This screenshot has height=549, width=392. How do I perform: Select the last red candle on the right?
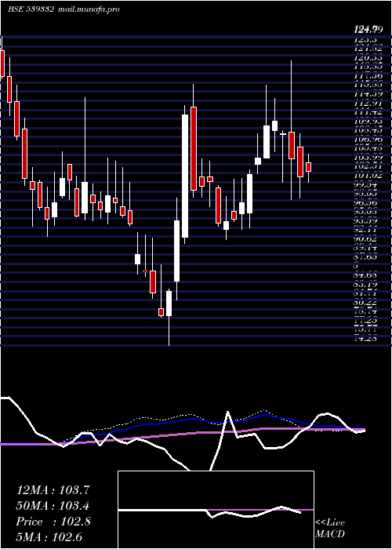click(x=308, y=167)
